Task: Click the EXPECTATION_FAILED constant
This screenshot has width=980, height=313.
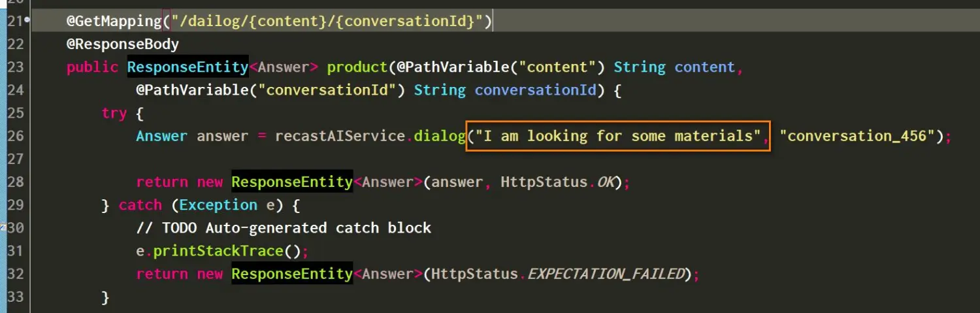Action: [605, 273]
